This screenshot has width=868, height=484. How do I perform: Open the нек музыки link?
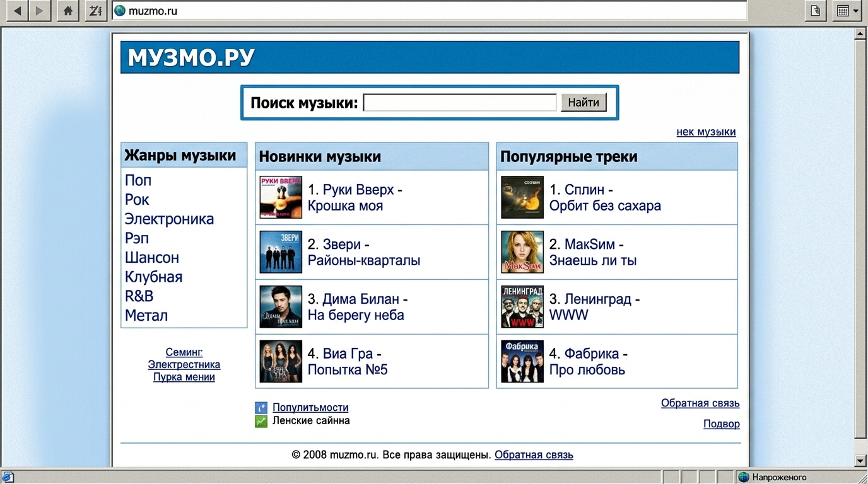tap(706, 132)
